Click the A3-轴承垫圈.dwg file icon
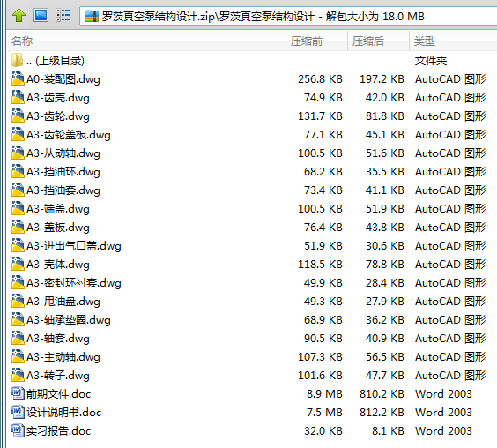The height and width of the screenshot is (448, 497). coord(18,319)
